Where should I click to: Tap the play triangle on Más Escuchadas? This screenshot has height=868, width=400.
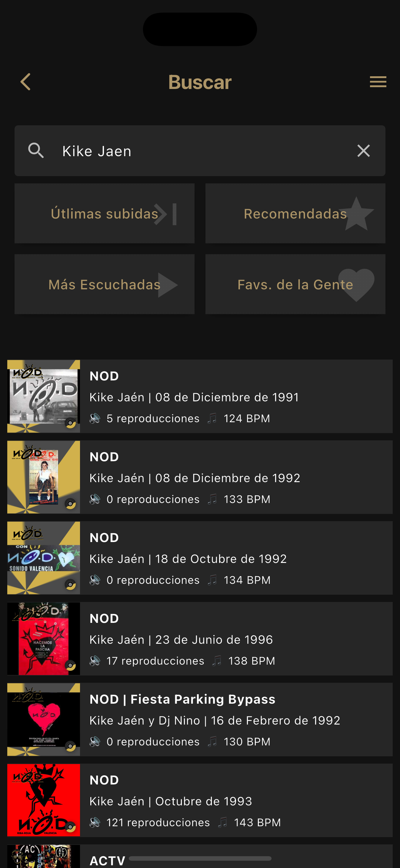click(168, 285)
